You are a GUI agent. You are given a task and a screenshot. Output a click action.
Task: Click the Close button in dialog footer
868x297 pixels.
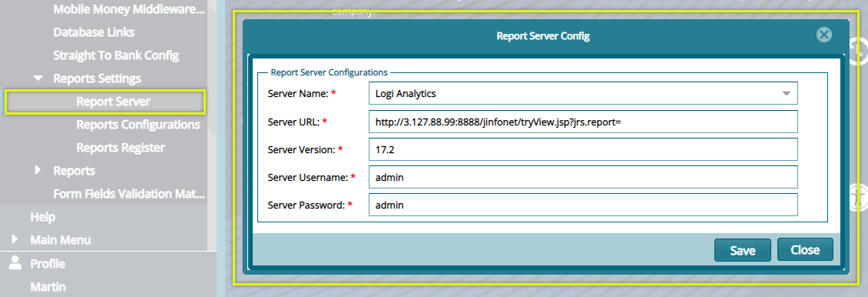click(805, 249)
